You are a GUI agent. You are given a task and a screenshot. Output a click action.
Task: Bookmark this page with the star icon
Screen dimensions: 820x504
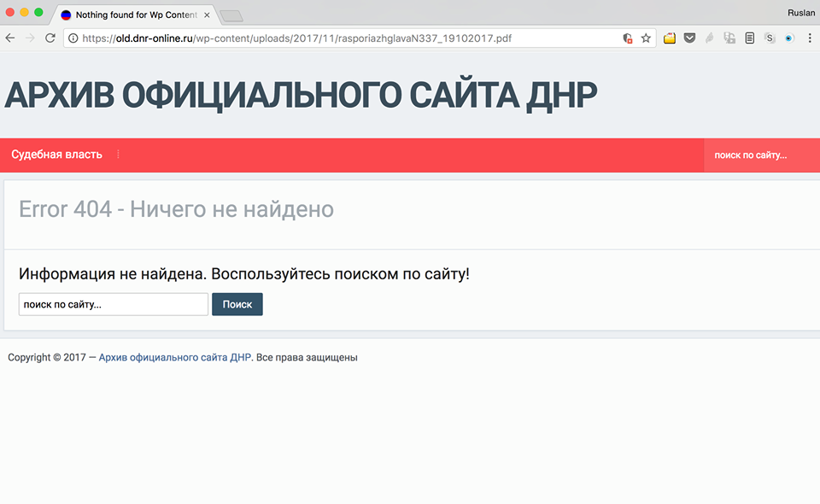646,38
